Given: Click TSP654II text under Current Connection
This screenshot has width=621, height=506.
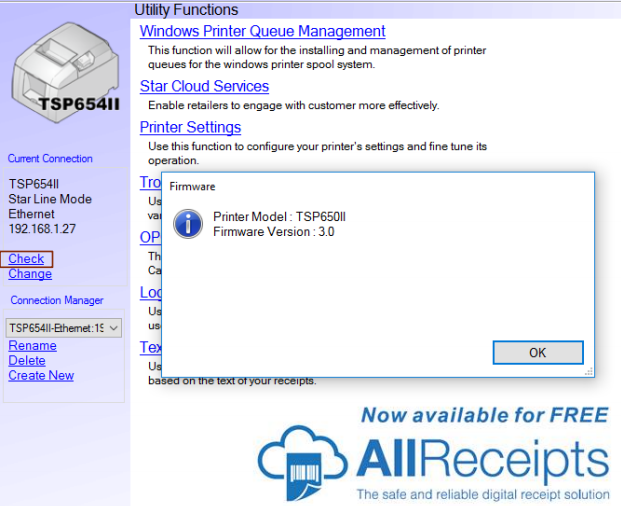Looking at the screenshot, I should (34, 184).
